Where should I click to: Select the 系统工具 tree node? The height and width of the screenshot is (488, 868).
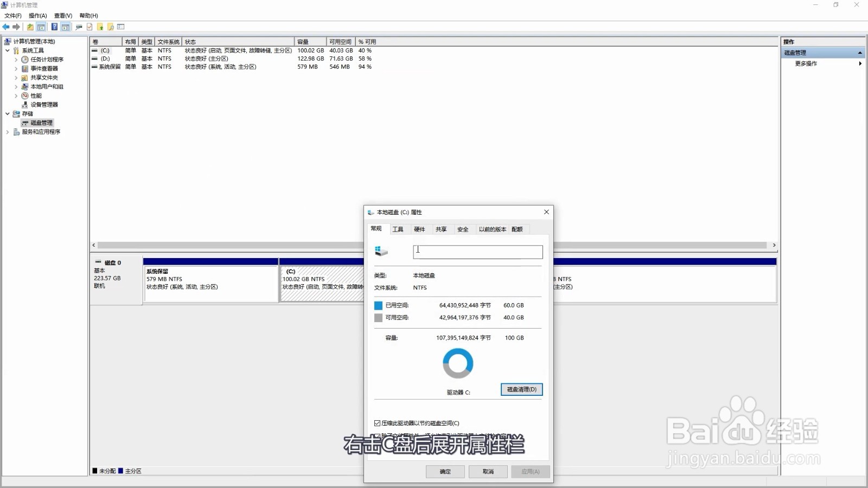click(x=33, y=50)
